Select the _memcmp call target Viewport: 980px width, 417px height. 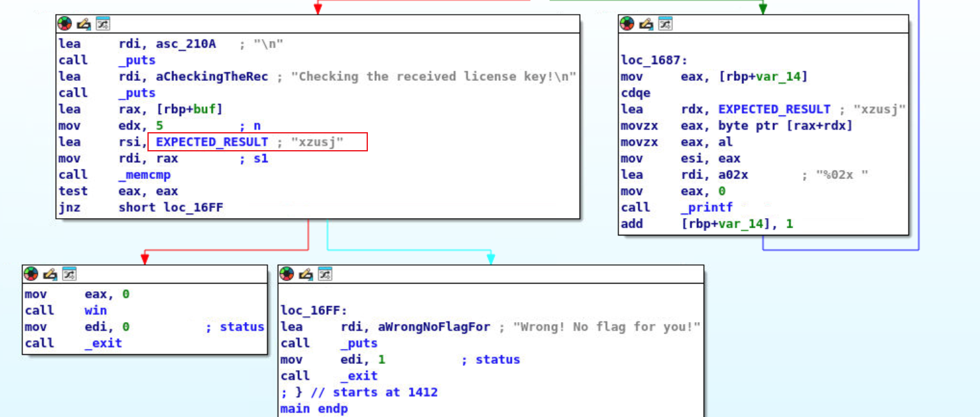click(x=145, y=174)
